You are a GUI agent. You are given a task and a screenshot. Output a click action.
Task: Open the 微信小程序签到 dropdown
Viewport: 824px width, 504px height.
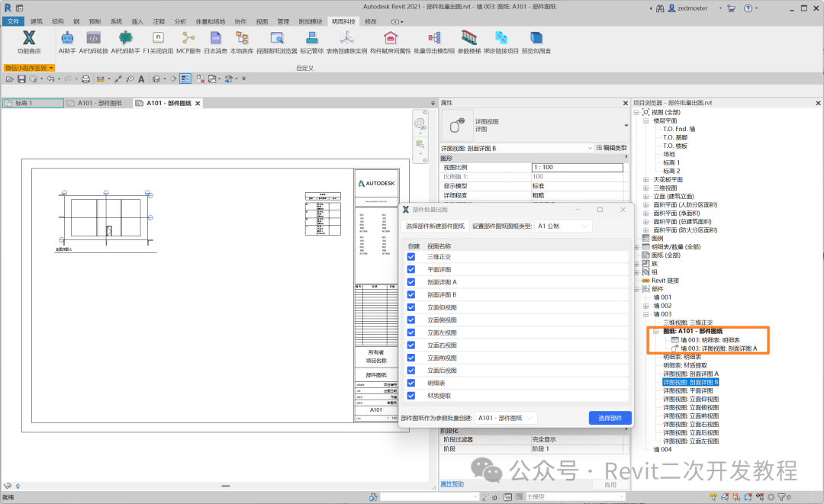[29, 68]
